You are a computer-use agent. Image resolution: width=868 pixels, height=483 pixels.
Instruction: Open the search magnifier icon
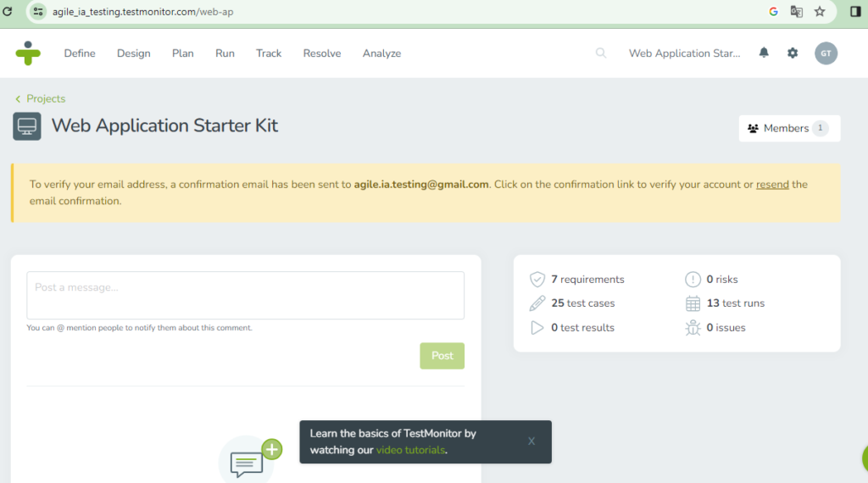(601, 53)
